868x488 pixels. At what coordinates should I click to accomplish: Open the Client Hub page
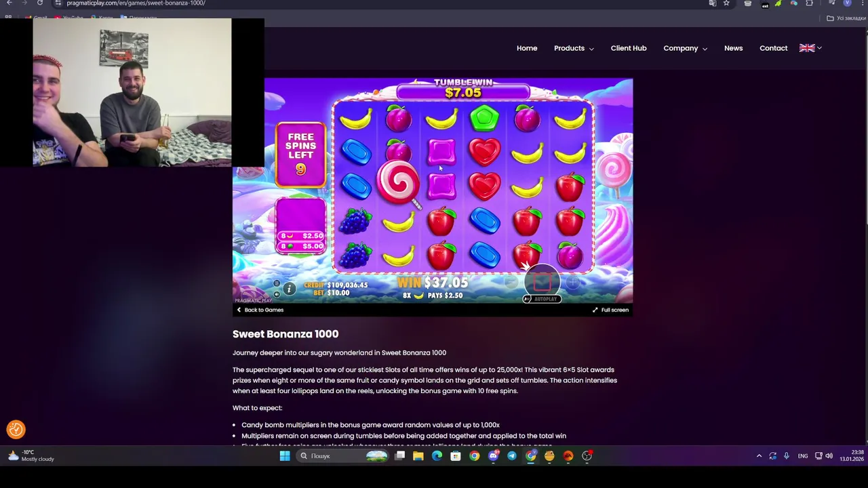(x=629, y=48)
